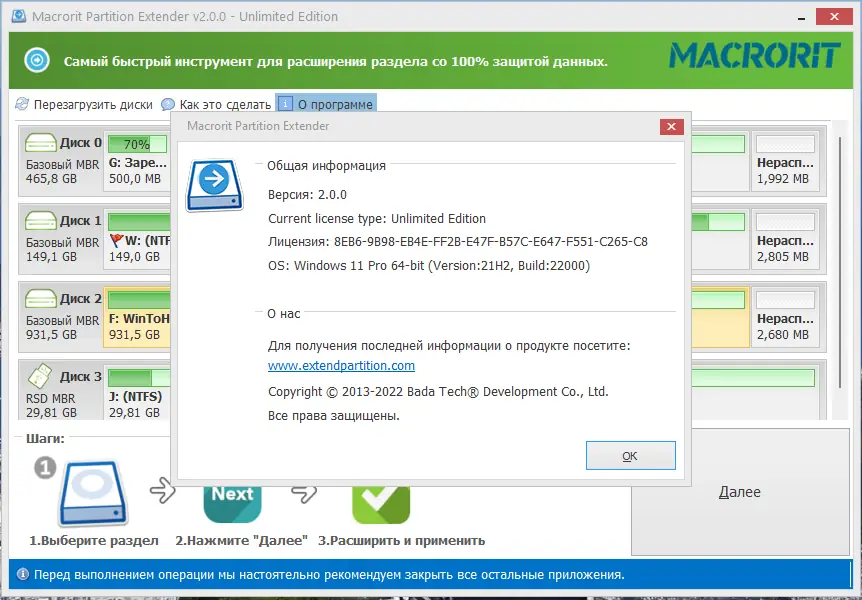Select the Диск 0 drive icon
862x600 pixels.
coord(41,143)
